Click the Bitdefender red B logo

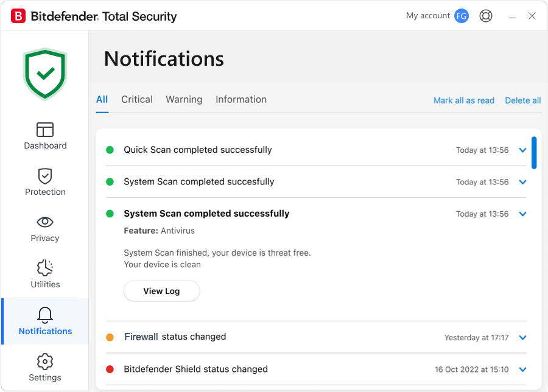[x=18, y=16]
